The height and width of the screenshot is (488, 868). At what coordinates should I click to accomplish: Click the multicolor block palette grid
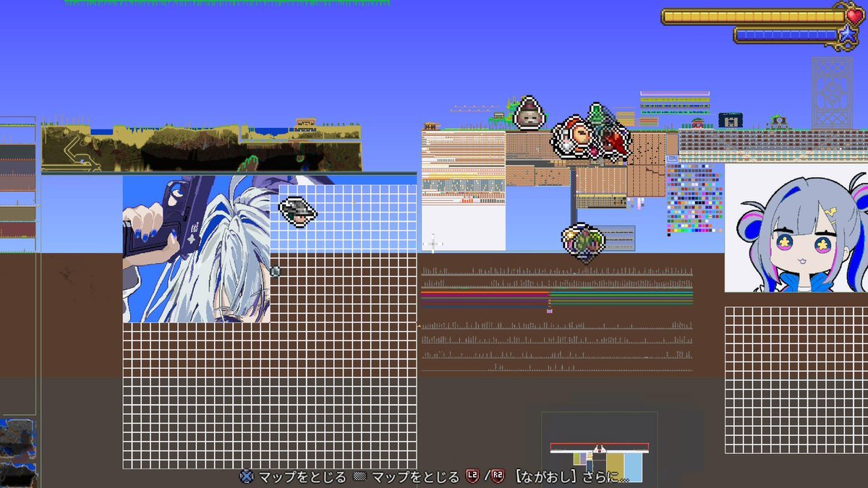coord(694,201)
